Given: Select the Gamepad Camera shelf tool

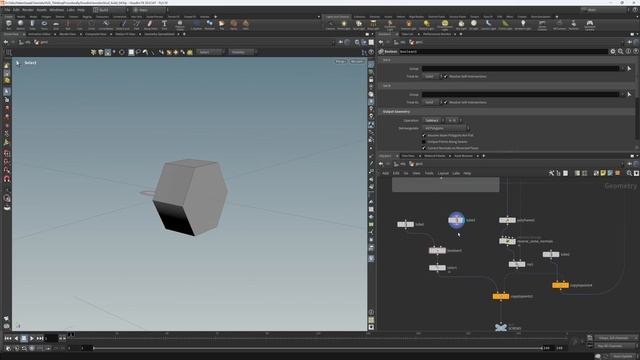Looking at the screenshot, I should click(590, 24).
